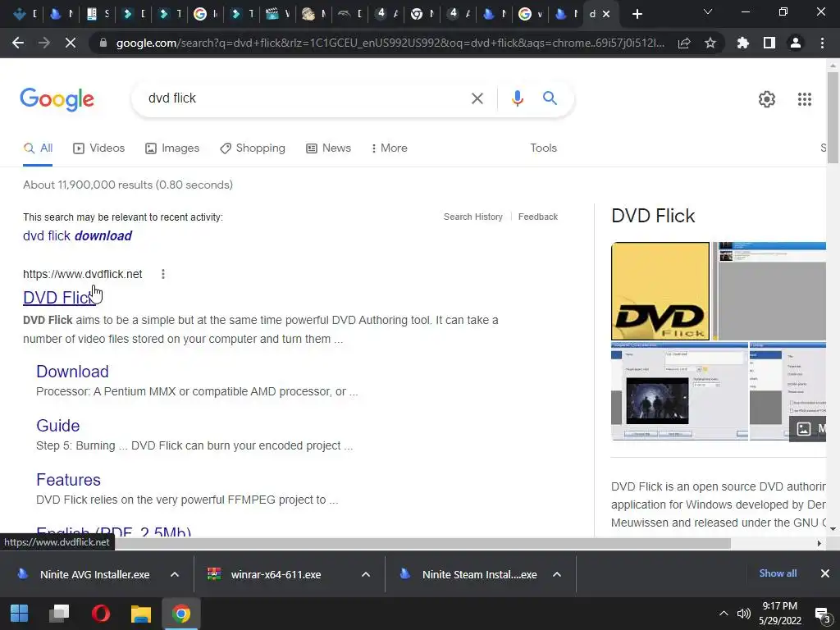Click the dvd flick download suggestion
The width and height of the screenshot is (840, 630).
[77, 235]
